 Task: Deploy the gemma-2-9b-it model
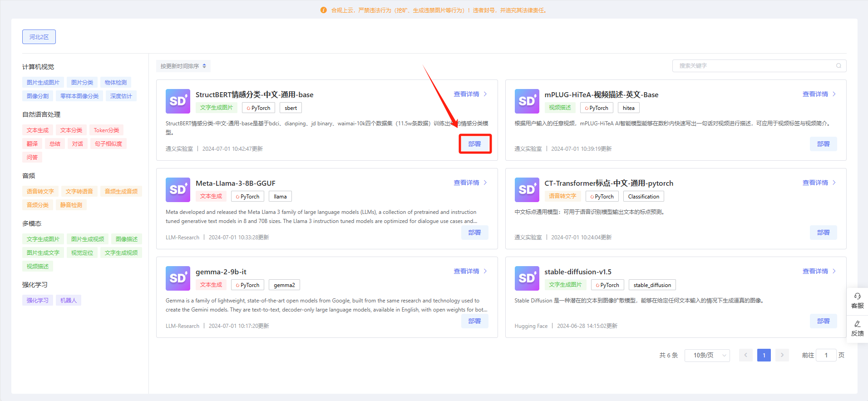[x=474, y=321]
